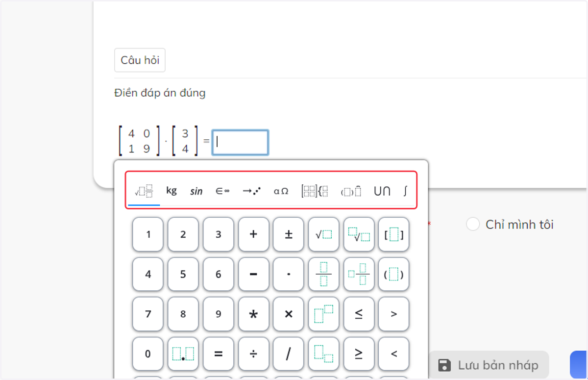Open the union intersection ∪∩ tab
The height and width of the screenshot is (380, 588).
[x=382, y=191]
